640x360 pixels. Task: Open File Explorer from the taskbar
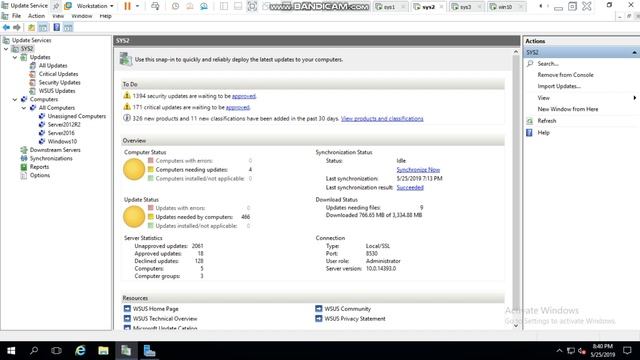(x=103, y=351)
